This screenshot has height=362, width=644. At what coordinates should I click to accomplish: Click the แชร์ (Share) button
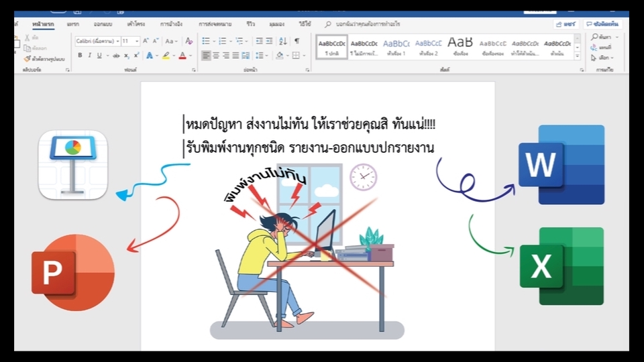[566, 24]
